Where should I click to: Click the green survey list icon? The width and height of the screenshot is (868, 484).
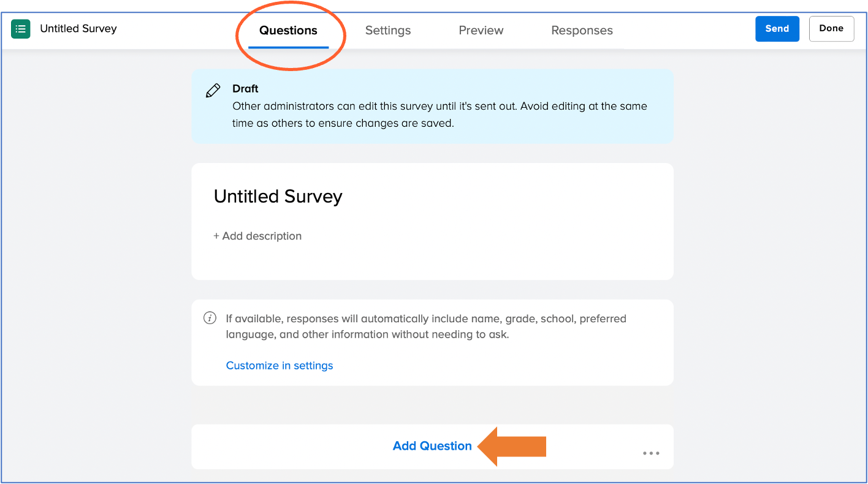pos(20,29)
